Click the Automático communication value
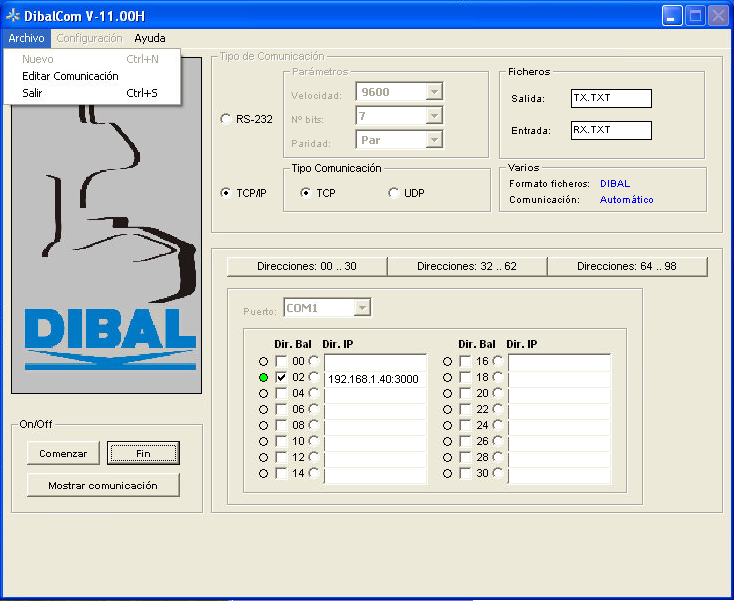The image size is (734, 601). click(x=626, y=199)
